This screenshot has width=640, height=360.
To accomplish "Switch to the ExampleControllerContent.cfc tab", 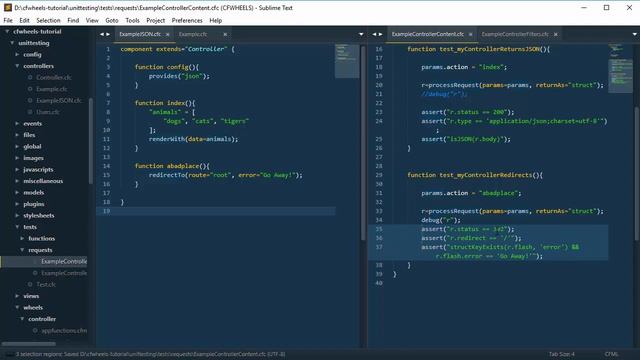I will pos(428,34).
